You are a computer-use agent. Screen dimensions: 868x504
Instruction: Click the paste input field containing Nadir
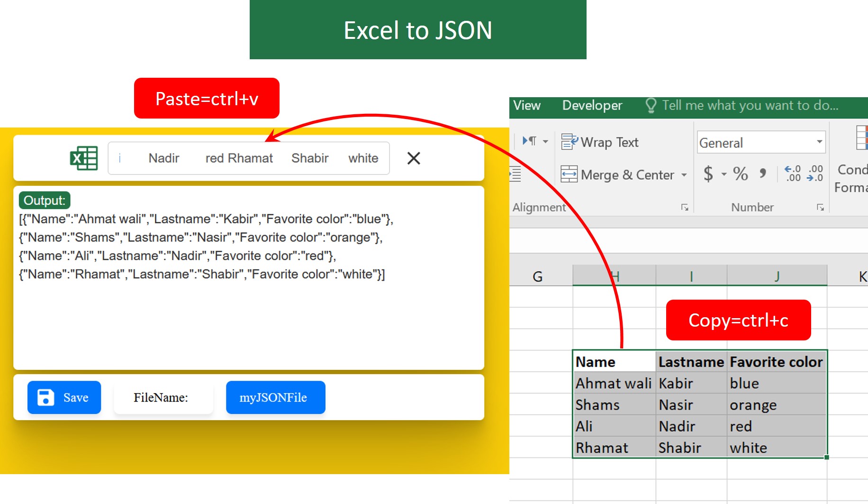click(x=249, y=158)
